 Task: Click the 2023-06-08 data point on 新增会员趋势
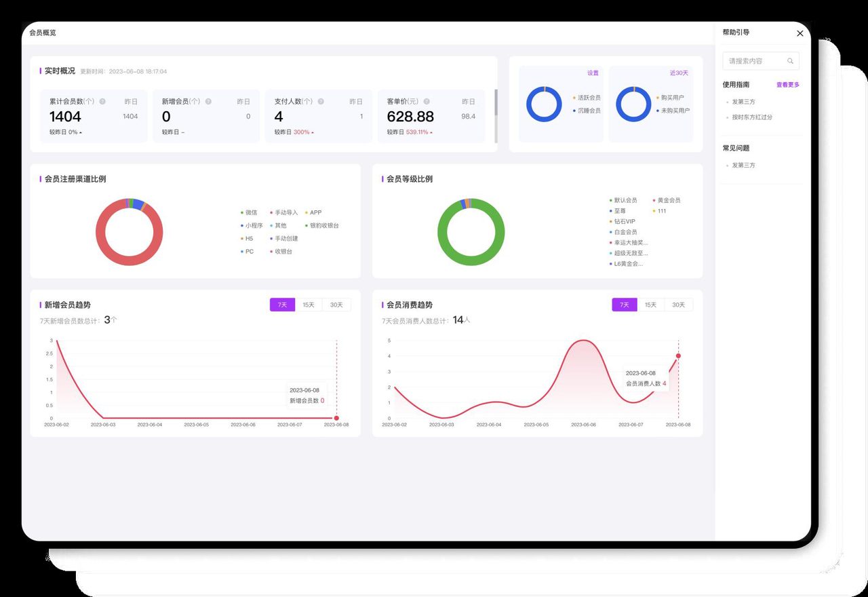pos(336,418)
